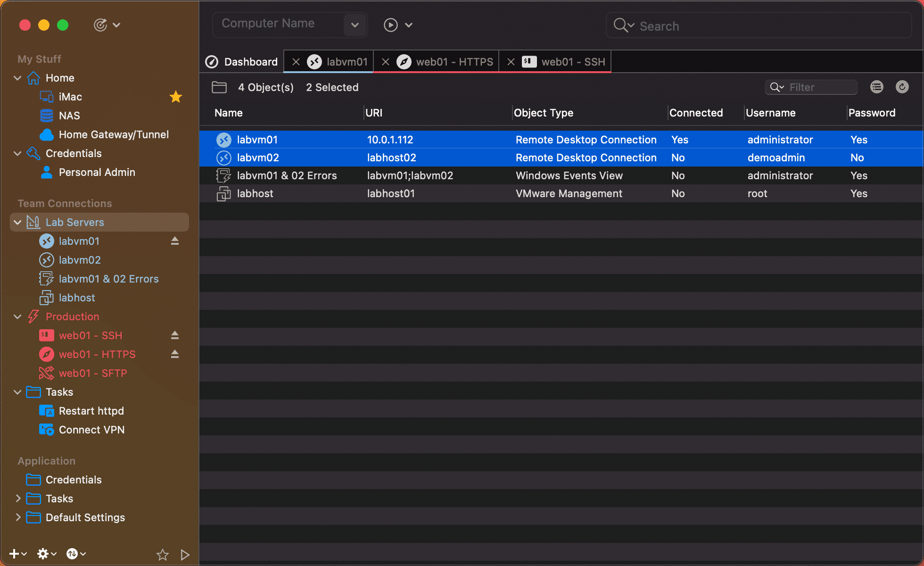Viewport: 924px width, 566px height.
Task: Close the labvm01 tab
Action: pos(296,62)
